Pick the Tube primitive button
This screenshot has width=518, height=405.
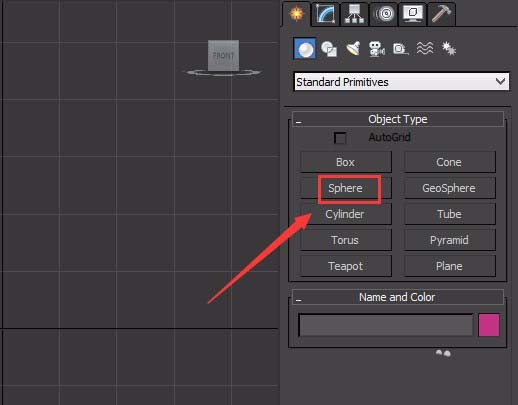(x=449, y=214)
